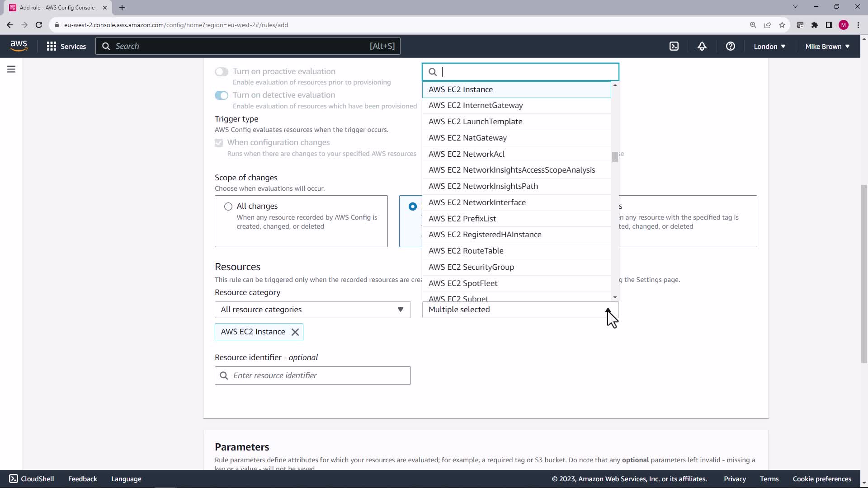The image size is (868, 488).
Task: Toggle detective evaluation switch
Action: click(222, 95)
